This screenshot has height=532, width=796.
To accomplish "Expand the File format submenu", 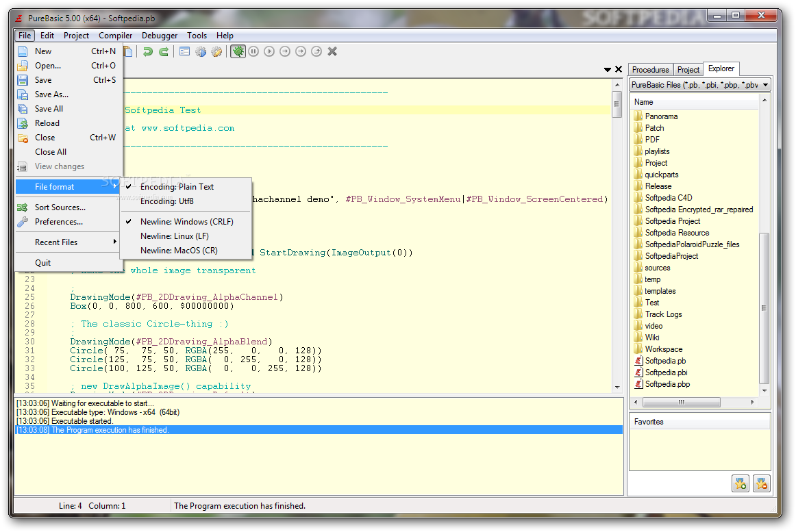I will pyautogui.click(x=68, y=187).
